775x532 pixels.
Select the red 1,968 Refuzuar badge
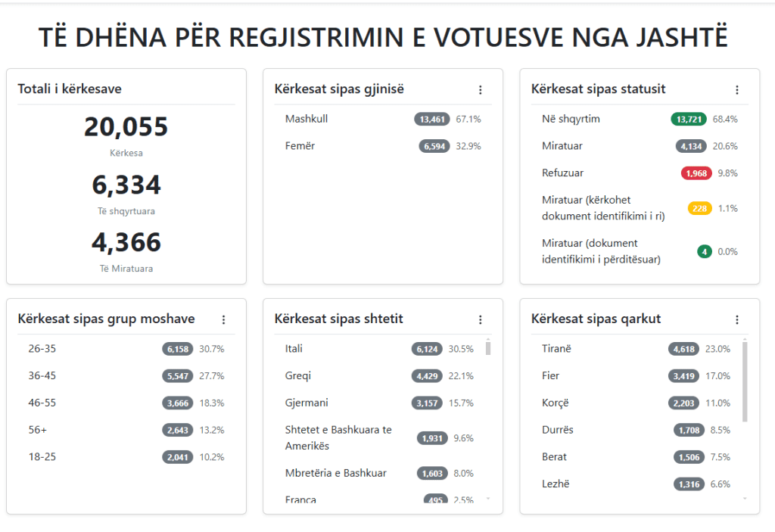[696, 173]
